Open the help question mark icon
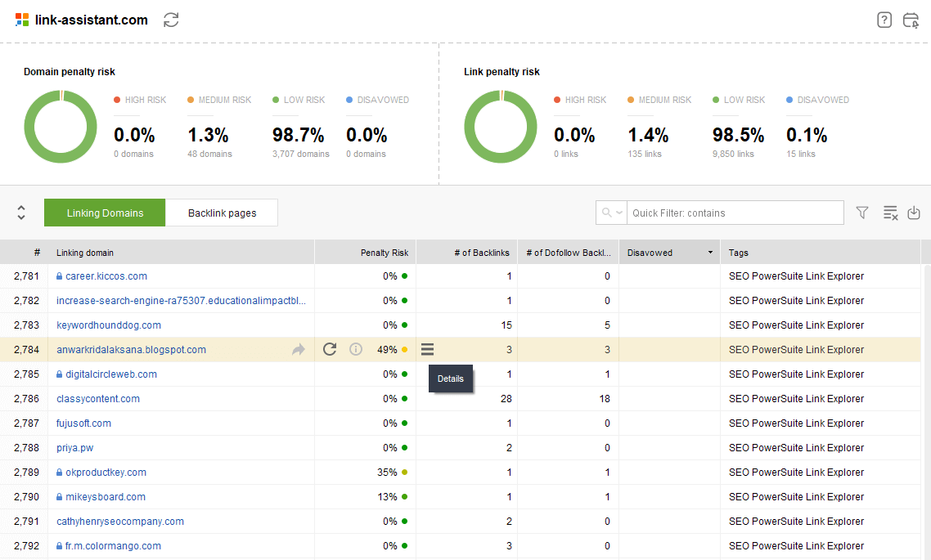This screenshot has width=931, height=560. point(884,20)
